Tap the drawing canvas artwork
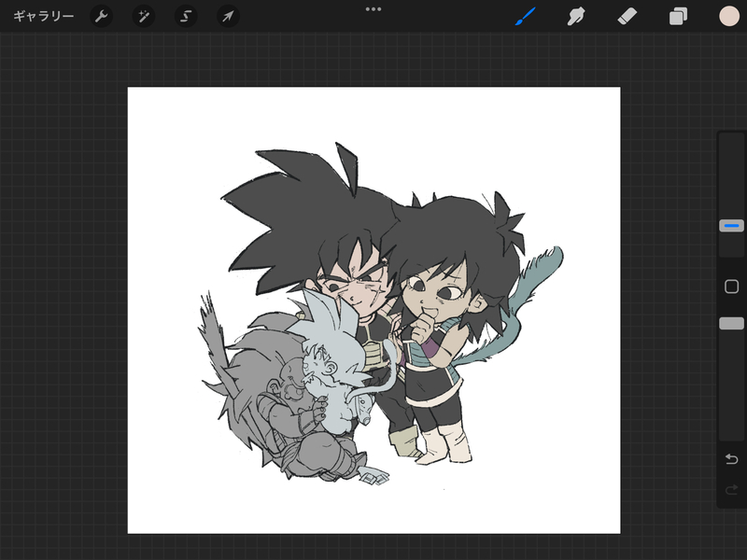The height and width of the screenshot is (560, 747). (x=374, y=310)
